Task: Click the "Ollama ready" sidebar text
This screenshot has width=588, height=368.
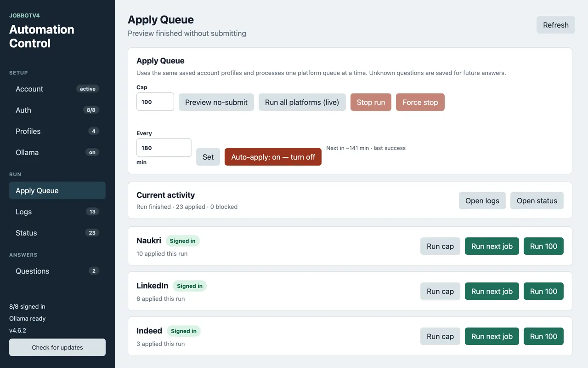Action: tap(28, 318)
